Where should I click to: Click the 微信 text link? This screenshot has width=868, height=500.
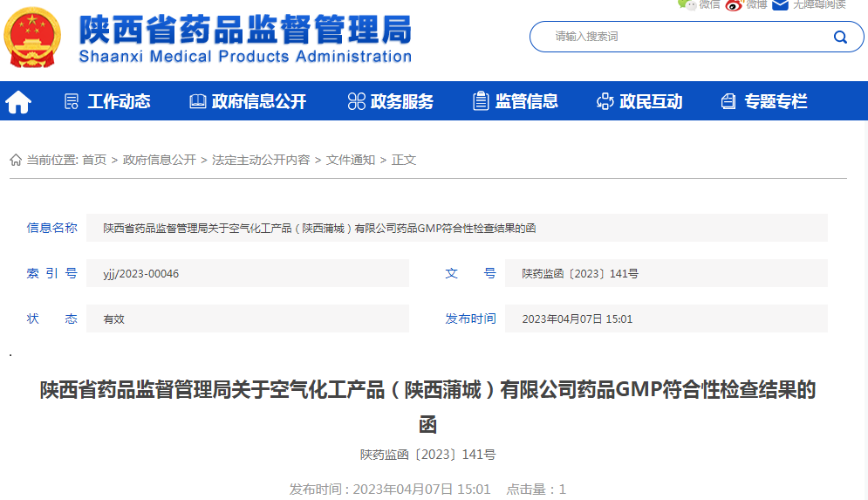point(710,4)
